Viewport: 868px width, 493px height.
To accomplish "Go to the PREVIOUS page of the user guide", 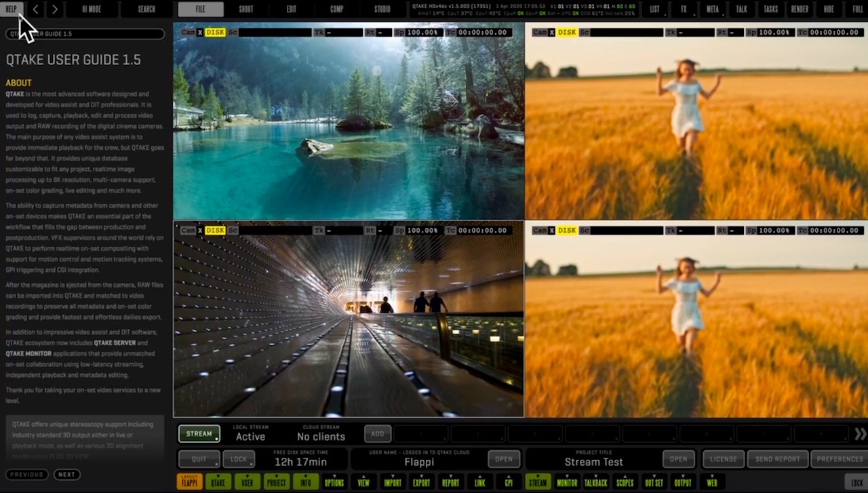I will click(26, 475).
